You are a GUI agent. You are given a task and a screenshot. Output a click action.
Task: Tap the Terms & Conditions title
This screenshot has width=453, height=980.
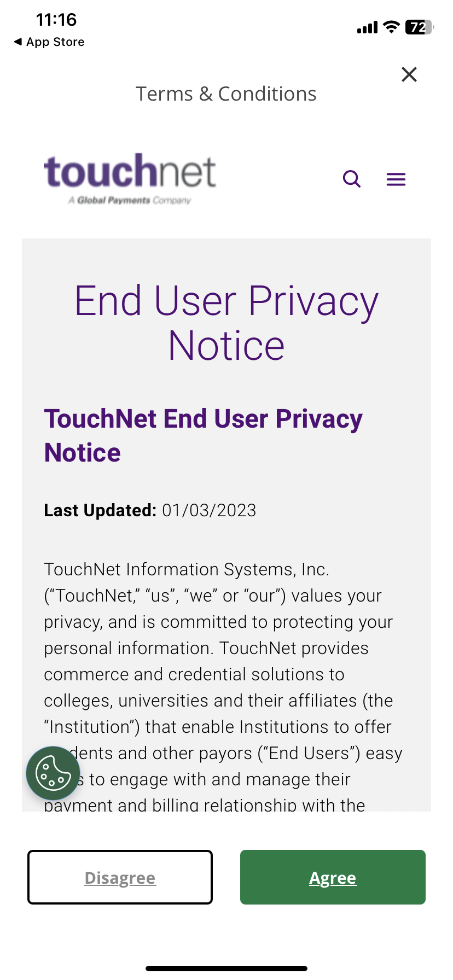coord(226,94)
